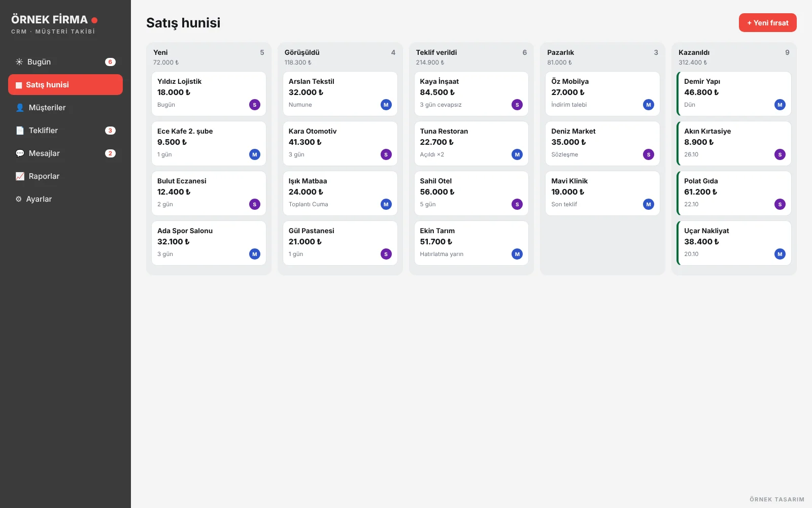Click the M avatar on Tuna Restoran card

coord(517,154)
